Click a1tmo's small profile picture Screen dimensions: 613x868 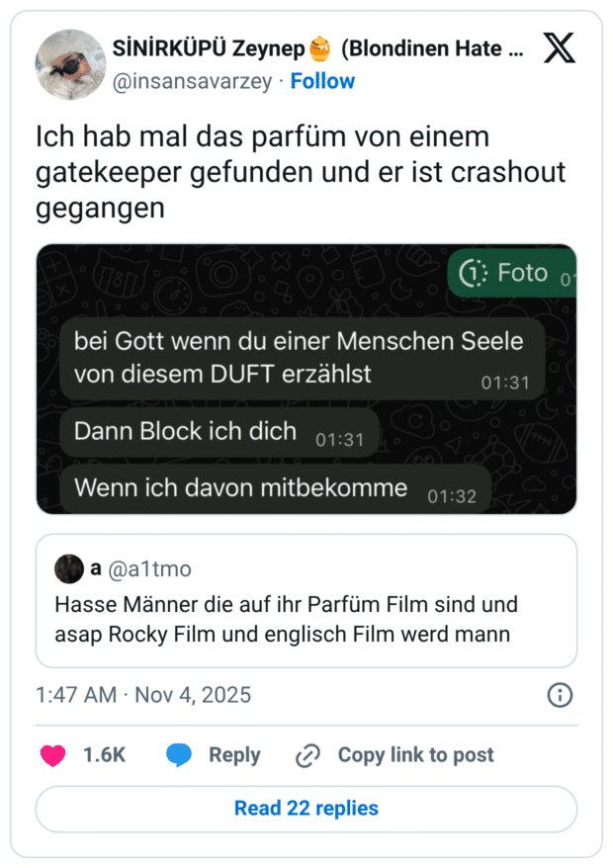pyautogui.click(x=68, y=568)
